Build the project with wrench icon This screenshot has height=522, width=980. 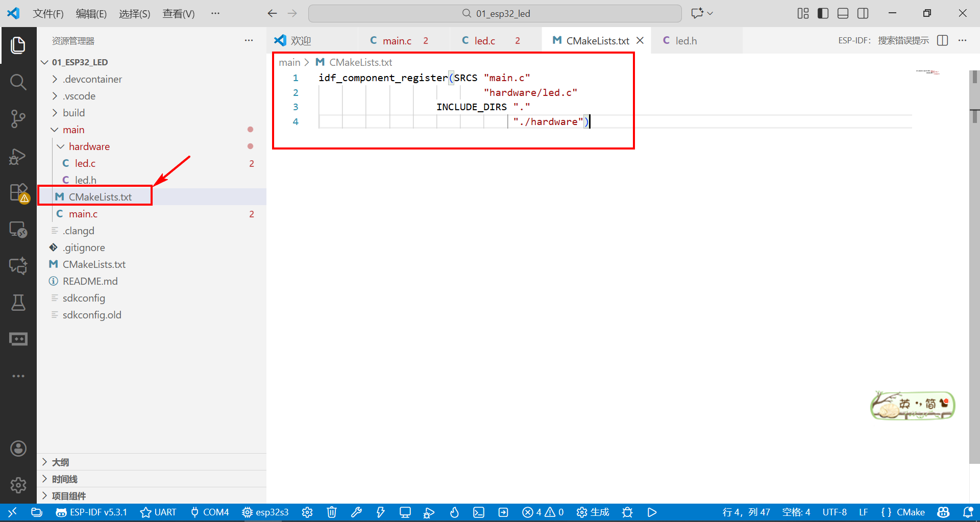(x=356, y=512)
